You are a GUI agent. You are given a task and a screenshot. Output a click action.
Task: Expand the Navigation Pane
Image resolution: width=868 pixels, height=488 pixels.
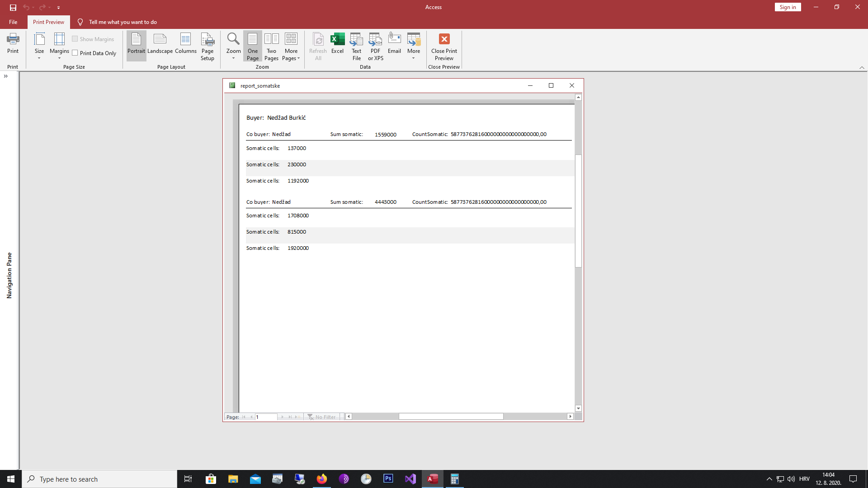[6, 76]
